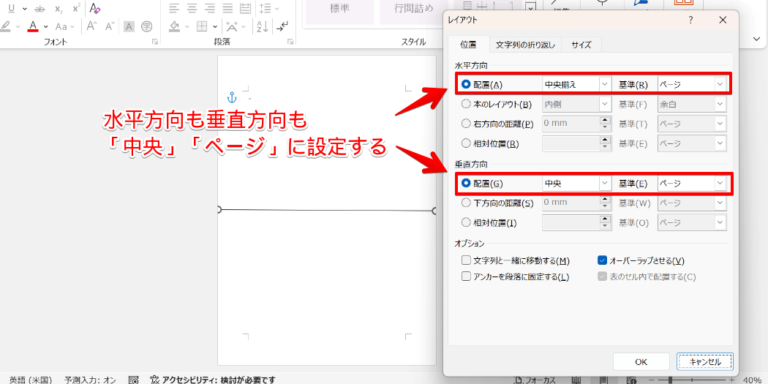This screenshot has width=768, height=384.
Task: Open the 余白 基準(F) dropdown
Action: point(692,104)
